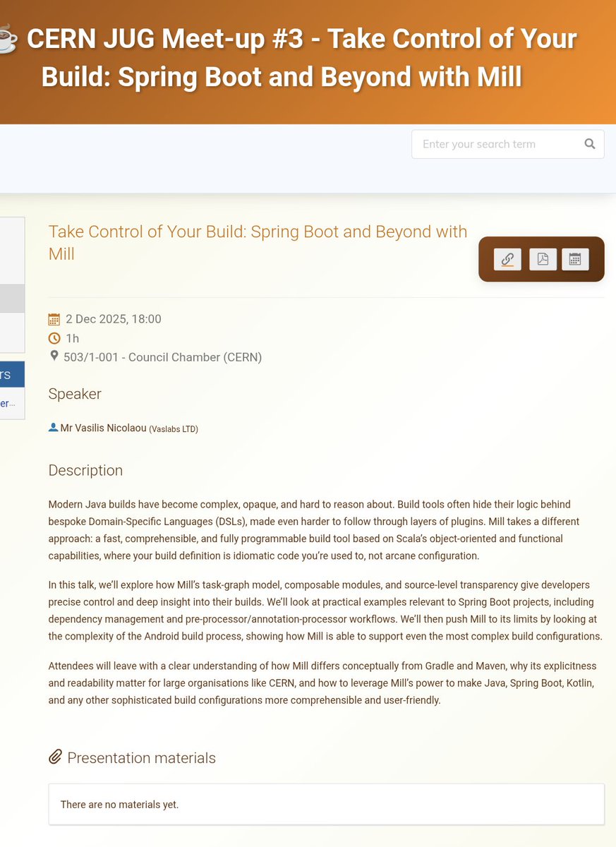Screen dimensions: 616x847
Task: Copy the event permalink with the link icon
Action: coord(507,259)
